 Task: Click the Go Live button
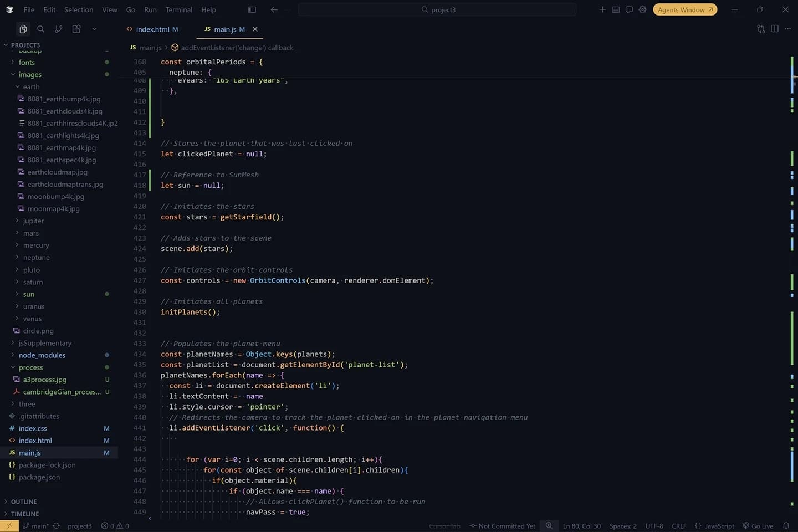[758, 526]
